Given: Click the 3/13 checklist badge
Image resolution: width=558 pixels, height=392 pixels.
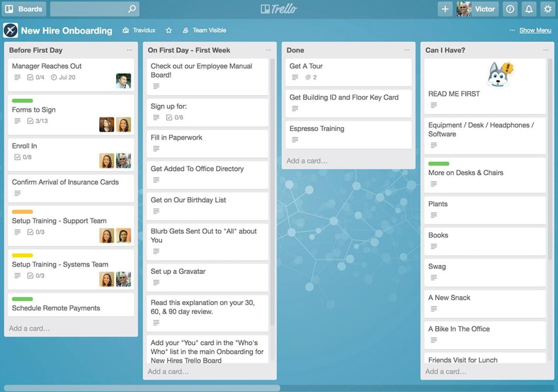Looking at the screenshot, I should [37, 121].
